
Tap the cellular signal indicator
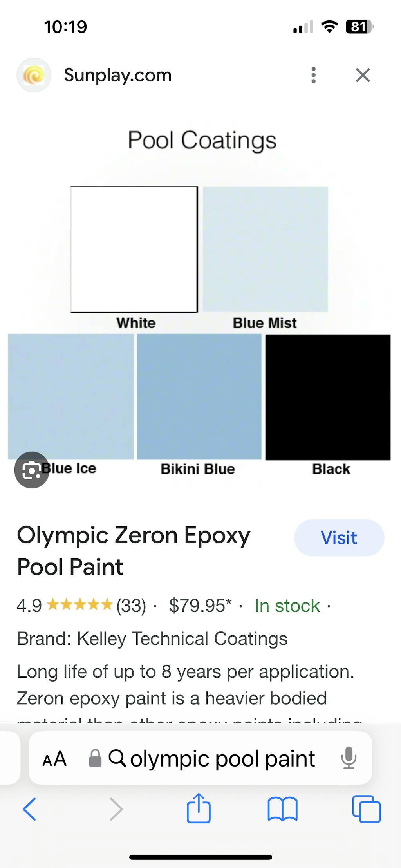pos(303,26)
